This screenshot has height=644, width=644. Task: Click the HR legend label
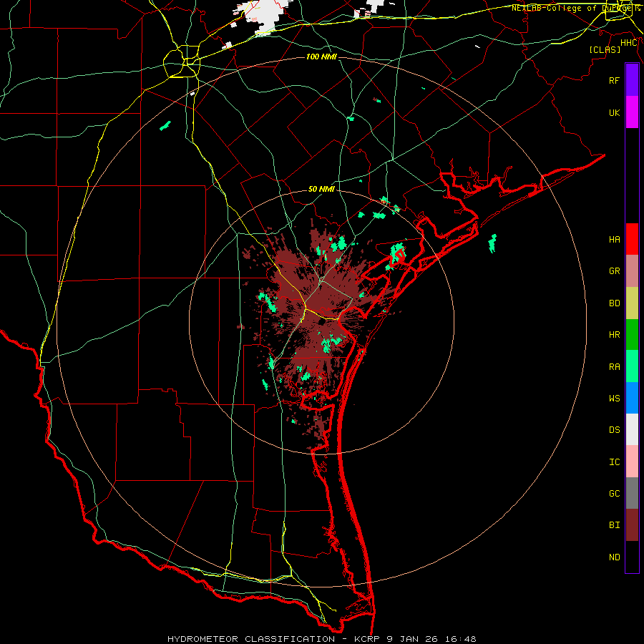(x=614, y=335)
